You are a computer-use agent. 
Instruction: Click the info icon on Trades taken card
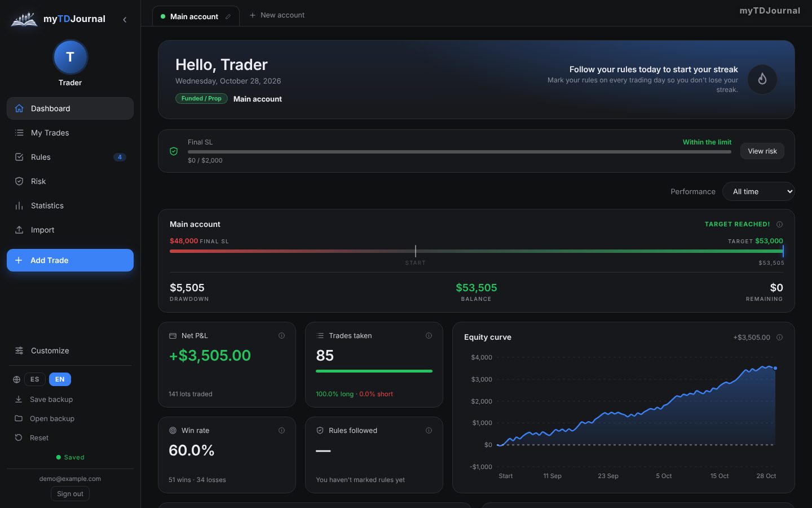(429, 336)
